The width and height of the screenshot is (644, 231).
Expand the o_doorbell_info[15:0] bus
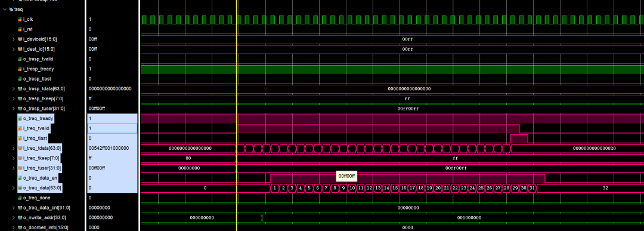click(x=14, y=227)
